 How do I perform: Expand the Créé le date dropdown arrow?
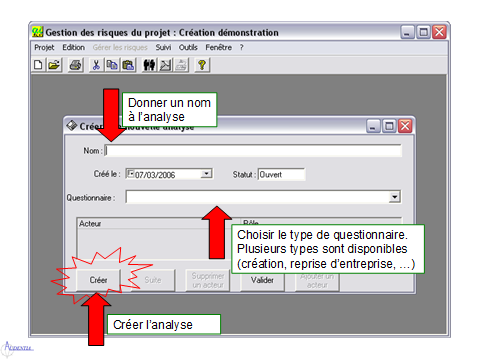[x=206, y=174]
